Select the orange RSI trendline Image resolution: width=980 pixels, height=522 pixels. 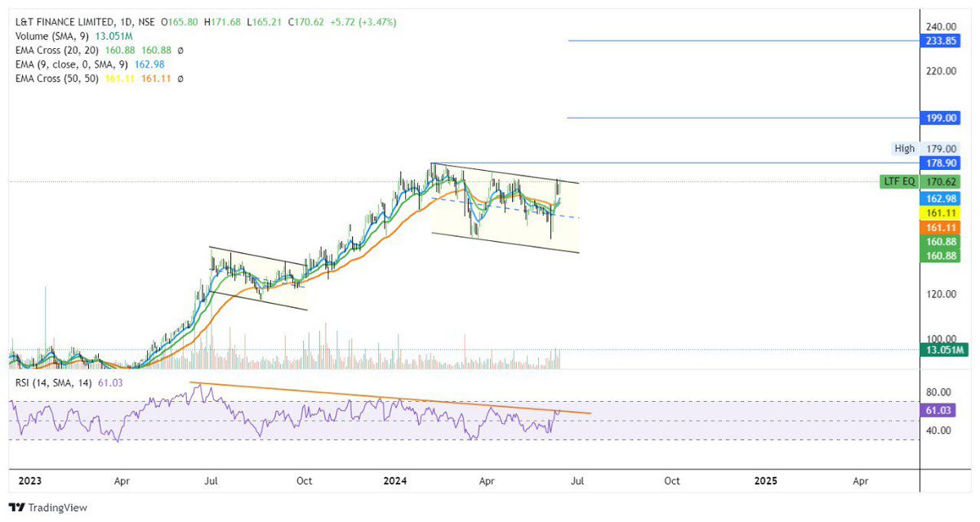pos(390,398)
